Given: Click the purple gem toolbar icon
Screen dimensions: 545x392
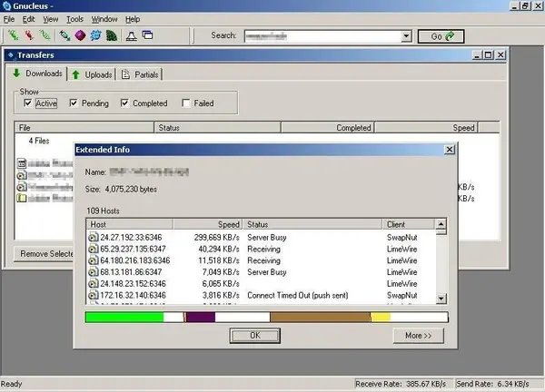Looking at the screenshot, I should pos(80,36).
